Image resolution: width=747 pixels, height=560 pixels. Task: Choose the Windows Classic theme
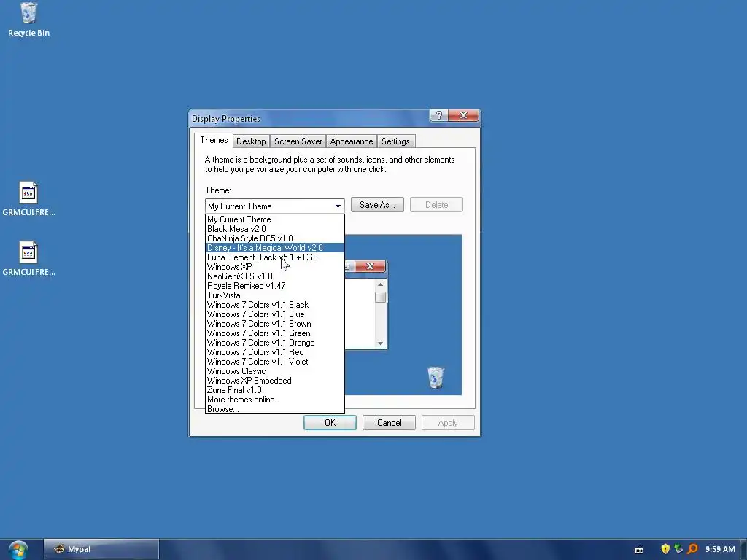tap(275, 371)
